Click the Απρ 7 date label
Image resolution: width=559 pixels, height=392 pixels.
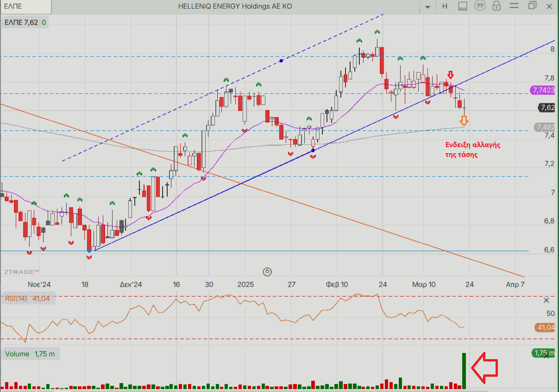(x=515, y=284)
